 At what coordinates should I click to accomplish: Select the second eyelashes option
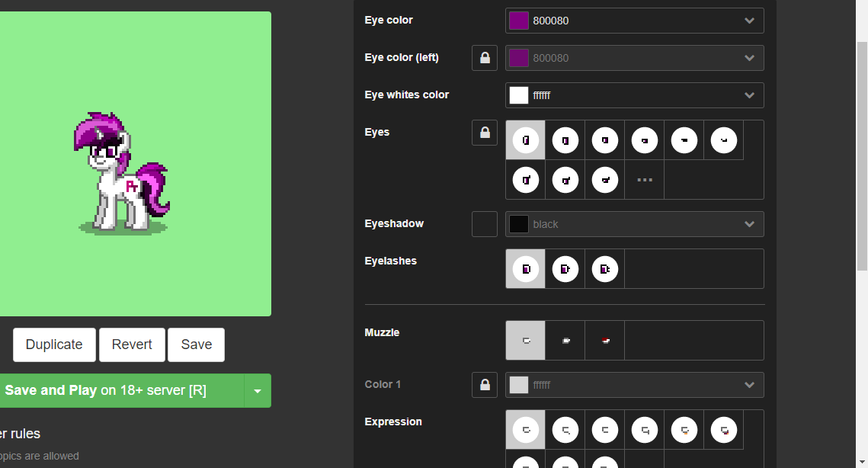pyautogui.click(x=565, y=269)
